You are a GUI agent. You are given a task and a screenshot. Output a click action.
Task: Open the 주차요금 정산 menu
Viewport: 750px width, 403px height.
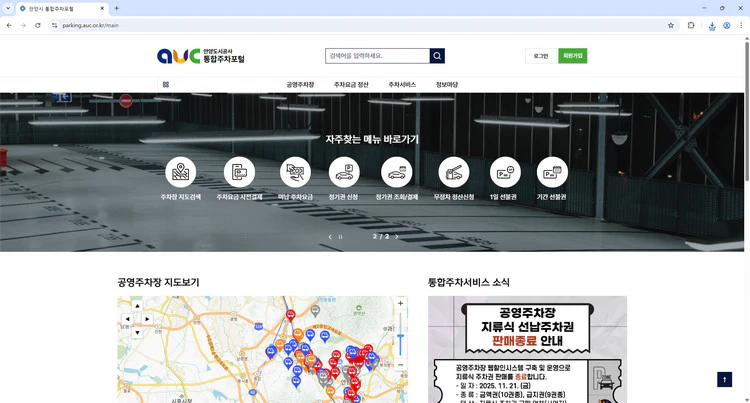(x=351, y=85)
